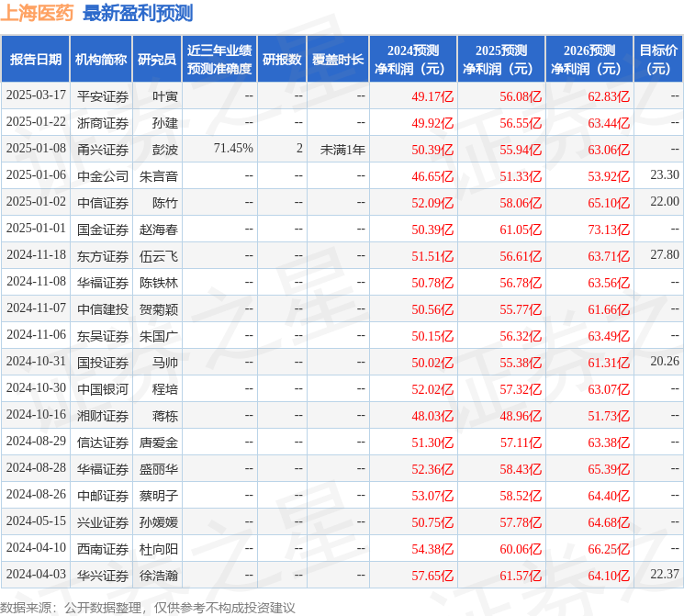
Task: Click the institution 东吴证券
Action: (103, 336)
